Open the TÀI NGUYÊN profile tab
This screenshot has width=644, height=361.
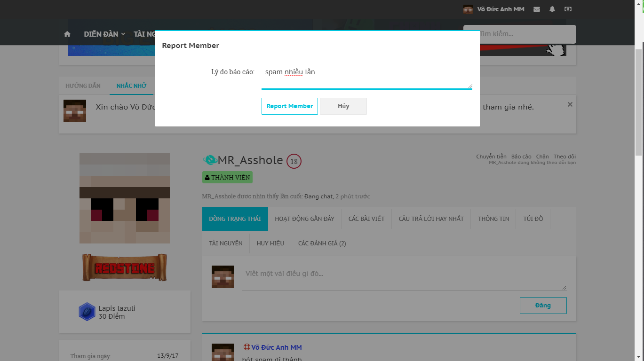coord(226,243)
